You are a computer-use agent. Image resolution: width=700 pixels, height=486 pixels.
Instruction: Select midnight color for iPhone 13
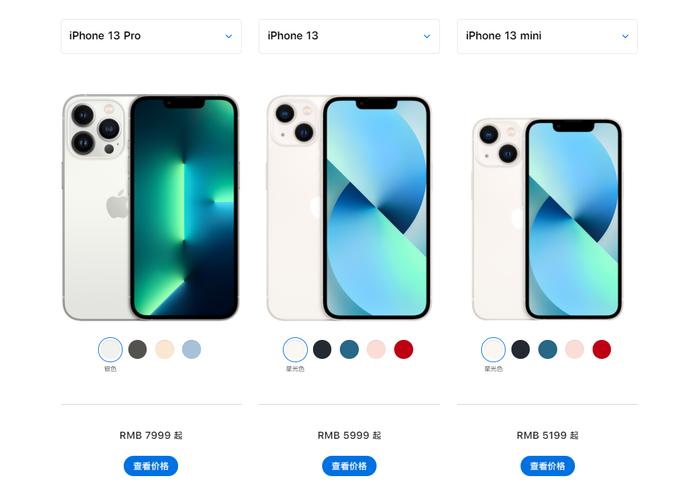click(x=322, y=349)
